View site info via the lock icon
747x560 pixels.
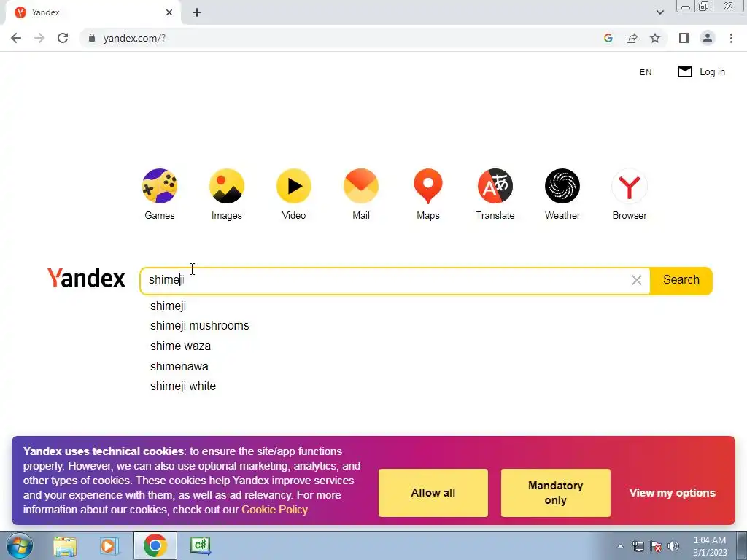[92, 38]
